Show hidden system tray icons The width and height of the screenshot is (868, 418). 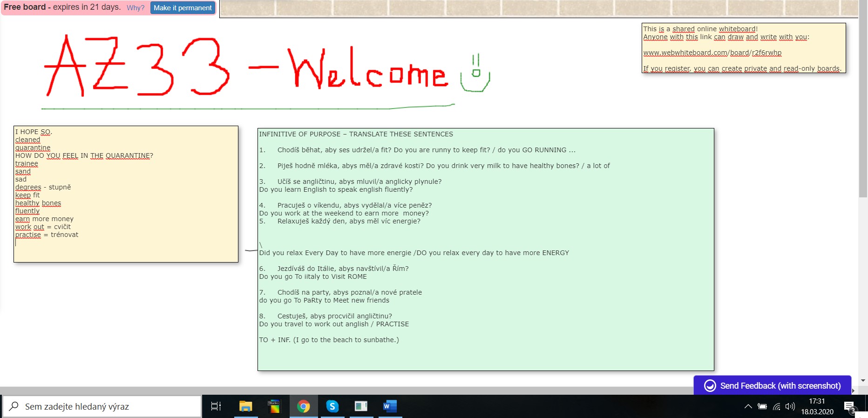click(x=748, y=406)
